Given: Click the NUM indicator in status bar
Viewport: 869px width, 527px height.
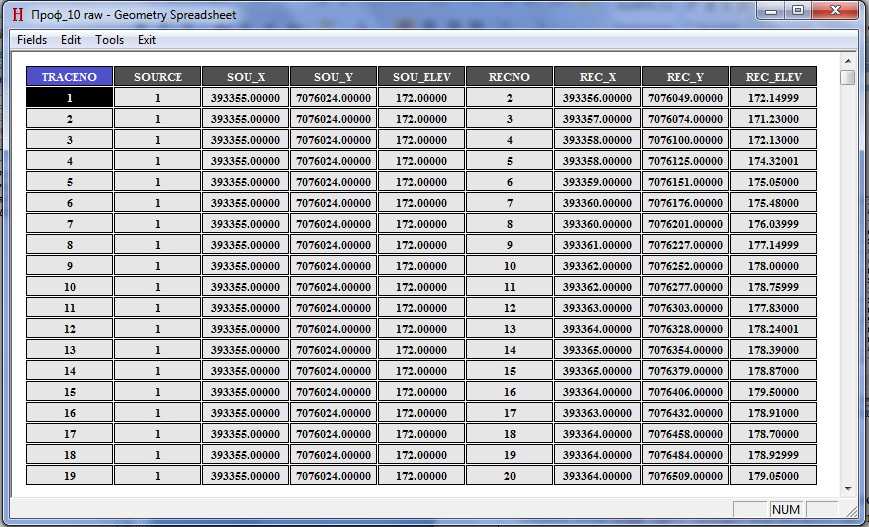Looking at the screenshot, I should (786, 509).
